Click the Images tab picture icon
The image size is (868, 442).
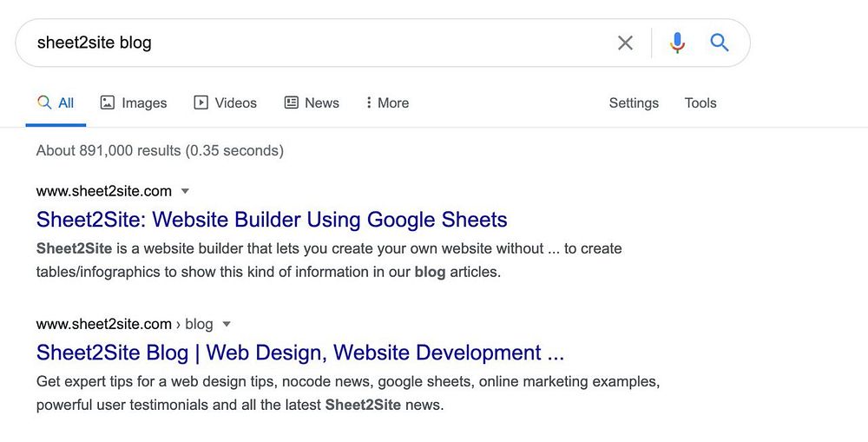[x=108, y=102]
